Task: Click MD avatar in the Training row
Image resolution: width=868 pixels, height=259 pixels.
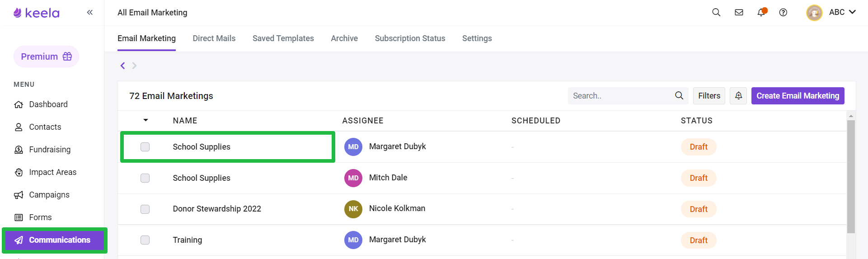Action: pyautogui.click(x=353, y=240)
